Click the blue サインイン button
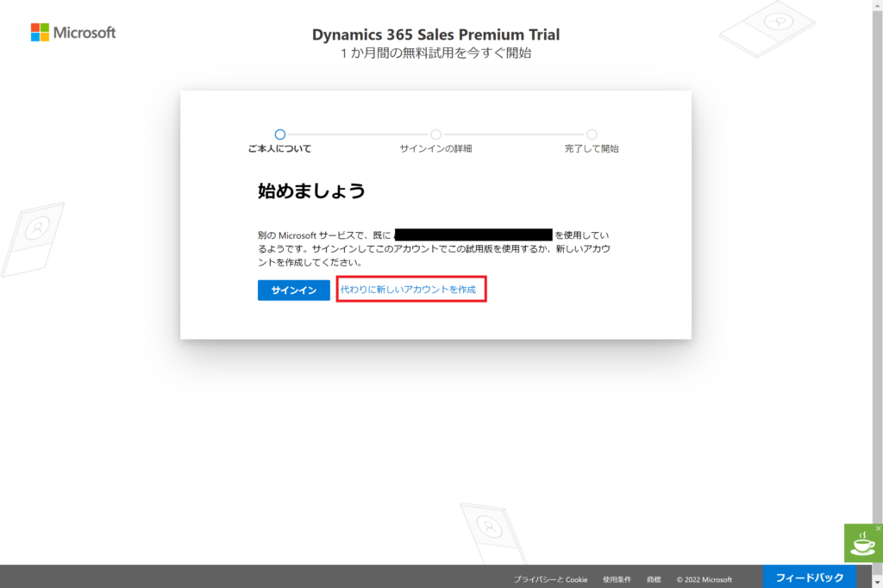This screenshot has width=883, height=588. (x=294, y=290)
